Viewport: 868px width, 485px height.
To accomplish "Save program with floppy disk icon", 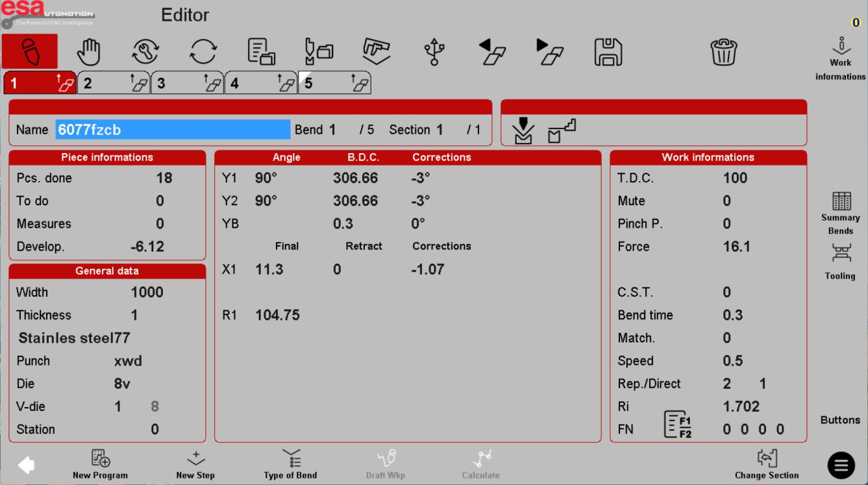I will pyautogui.click(x=608, y=52).
